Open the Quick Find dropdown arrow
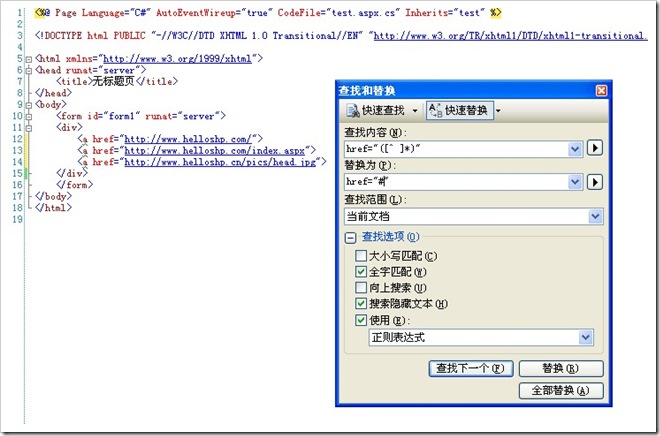660x436 pixels. 415,111
